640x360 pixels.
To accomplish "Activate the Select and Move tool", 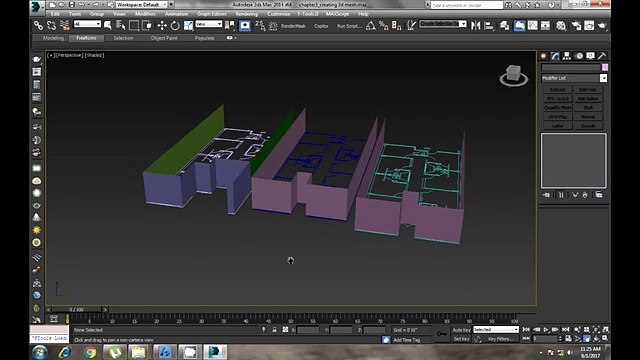I will [162, 26].
